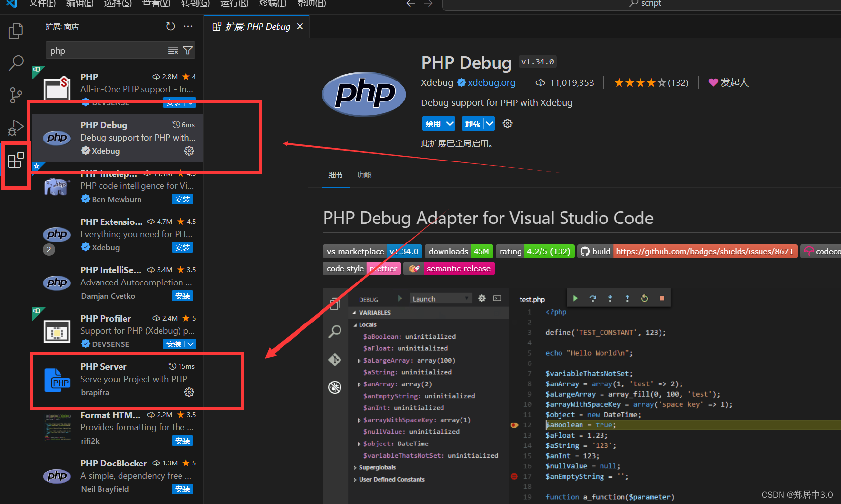Open dropdown next to the 禁用 button
The image size is (841, 504).
[x=450, y=123]
